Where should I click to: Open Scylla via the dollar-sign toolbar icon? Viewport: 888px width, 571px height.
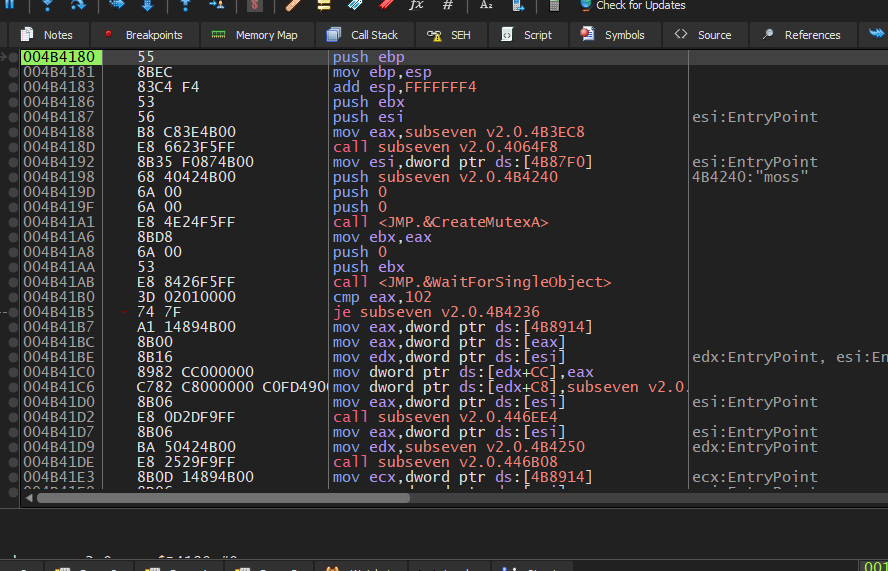click(254, 6)
